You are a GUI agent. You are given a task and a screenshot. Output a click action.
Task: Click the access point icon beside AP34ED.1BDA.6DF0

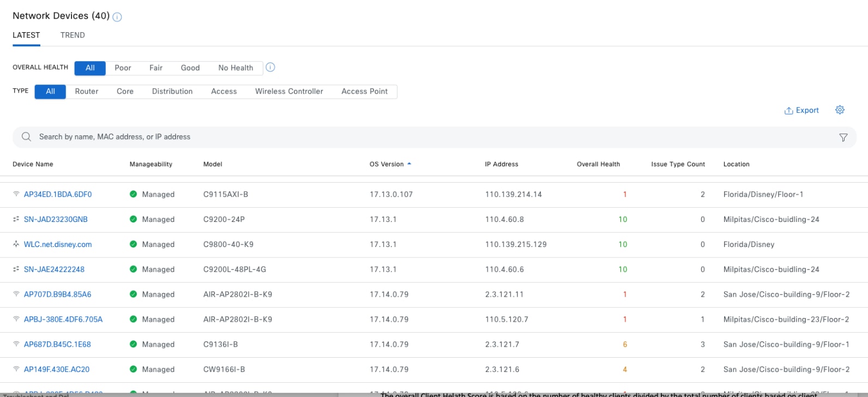pyautogui.click(x=16, y=194)
